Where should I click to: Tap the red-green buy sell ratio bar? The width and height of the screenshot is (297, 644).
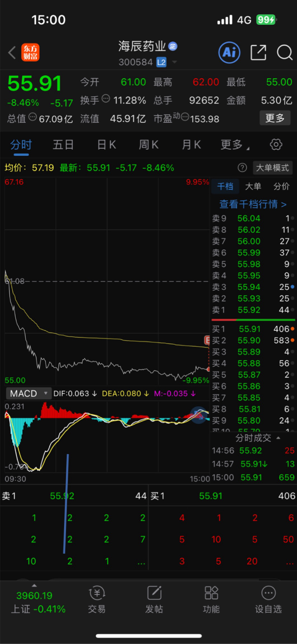tap(253, 320)
